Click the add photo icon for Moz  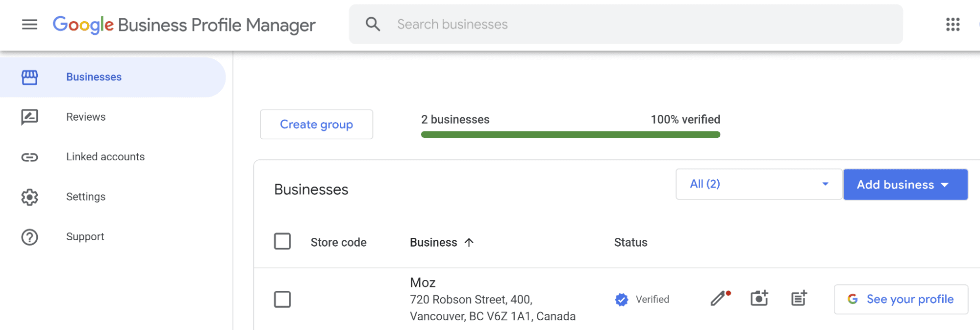(759, 298)
